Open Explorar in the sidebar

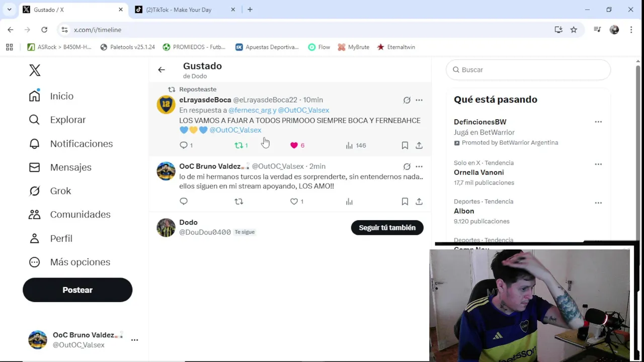[x=57, y=120]
